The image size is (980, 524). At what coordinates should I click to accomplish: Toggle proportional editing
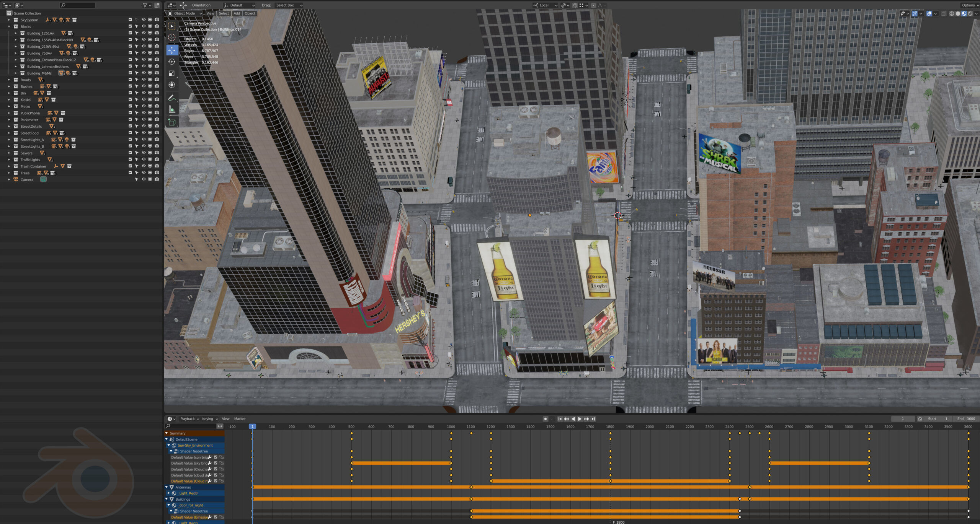pyautogui.click(x=593, y=5)
